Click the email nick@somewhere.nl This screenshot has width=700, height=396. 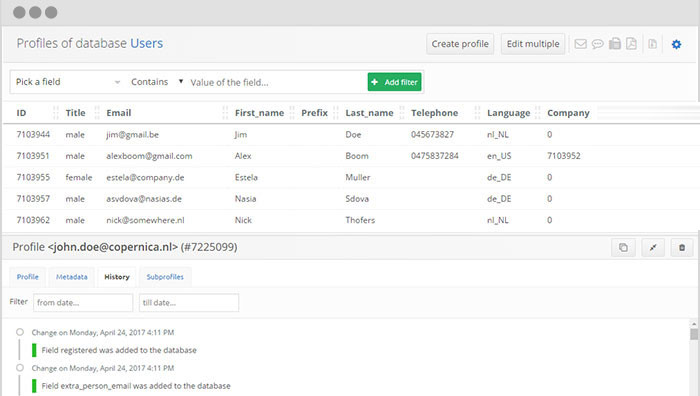[x=145, y=220]
